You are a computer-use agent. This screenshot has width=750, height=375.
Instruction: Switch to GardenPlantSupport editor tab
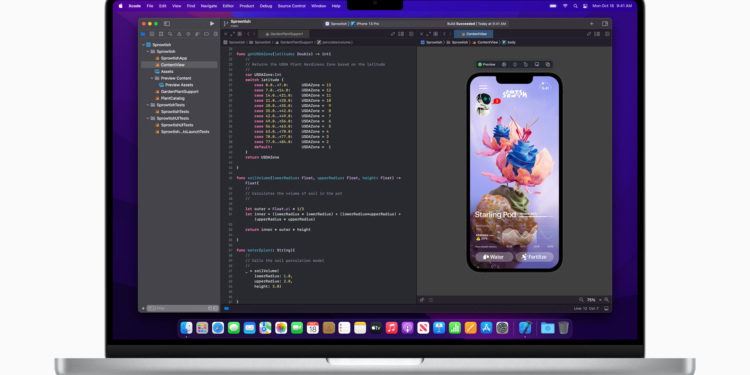coord(284,34)
